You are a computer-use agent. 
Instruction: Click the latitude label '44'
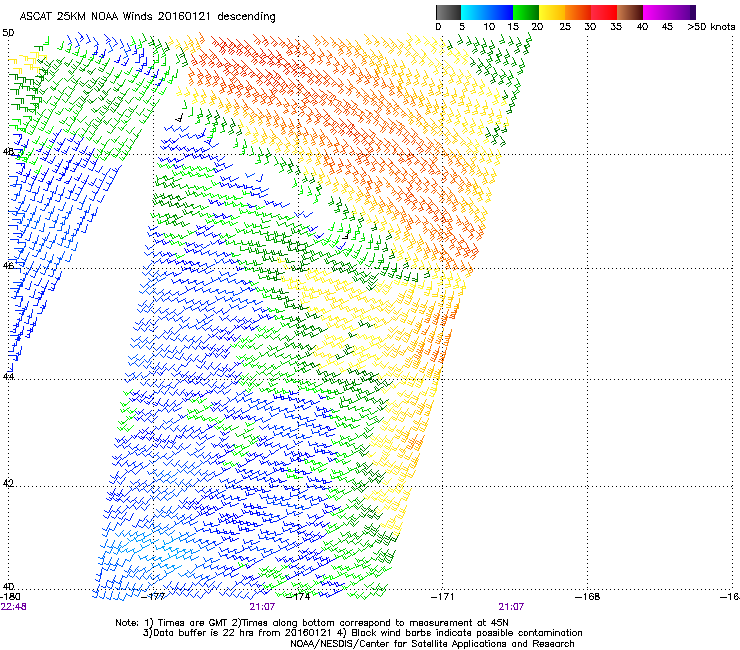point(8,377)
